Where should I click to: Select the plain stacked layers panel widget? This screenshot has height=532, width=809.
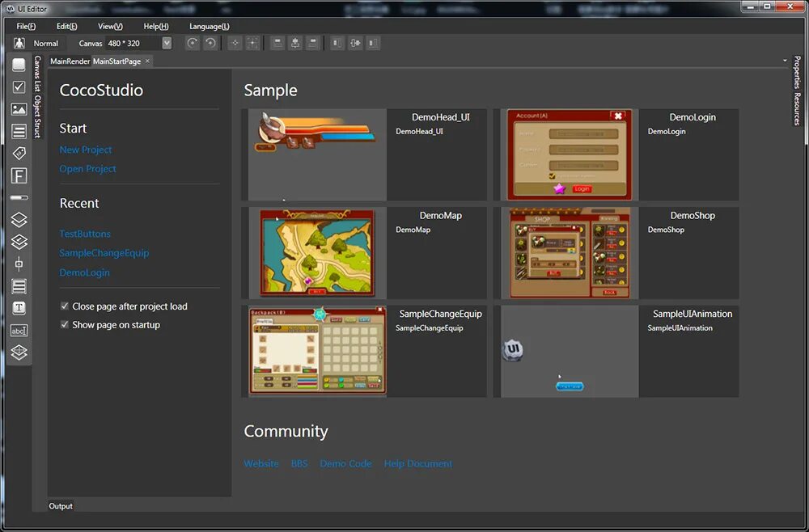coord(19,220)
